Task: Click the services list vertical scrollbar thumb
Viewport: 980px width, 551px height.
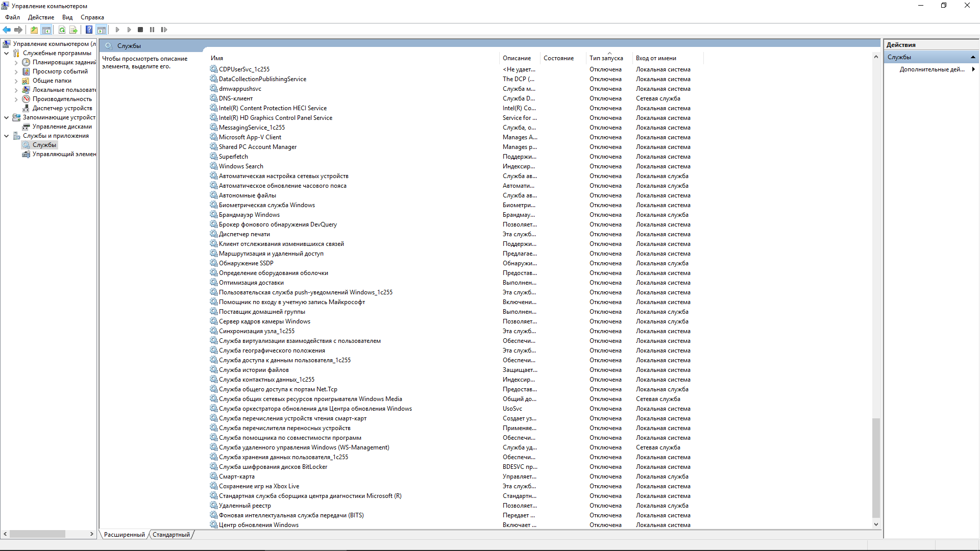Action: pos(876,468)
